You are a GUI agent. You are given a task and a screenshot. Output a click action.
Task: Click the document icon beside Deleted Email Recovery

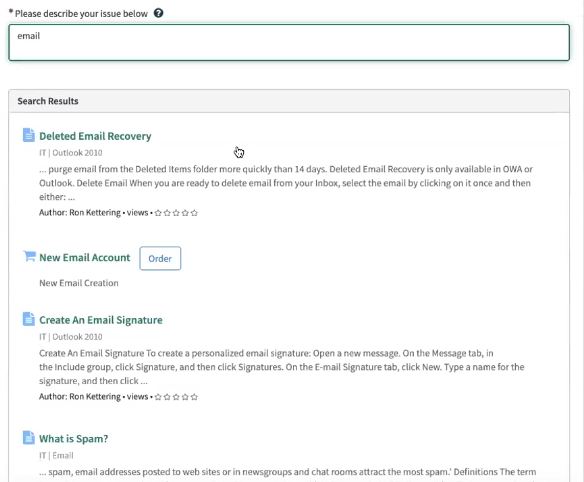[x=29, y=135]
